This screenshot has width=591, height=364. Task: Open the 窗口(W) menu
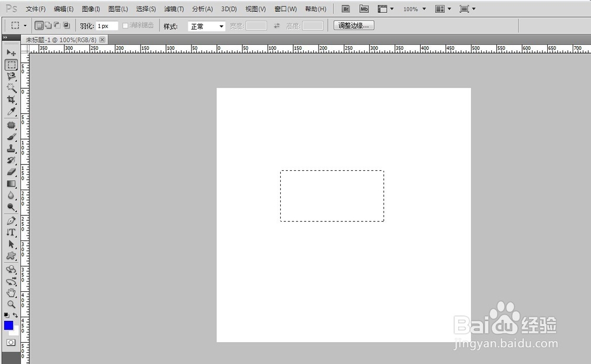pos(285,9)
